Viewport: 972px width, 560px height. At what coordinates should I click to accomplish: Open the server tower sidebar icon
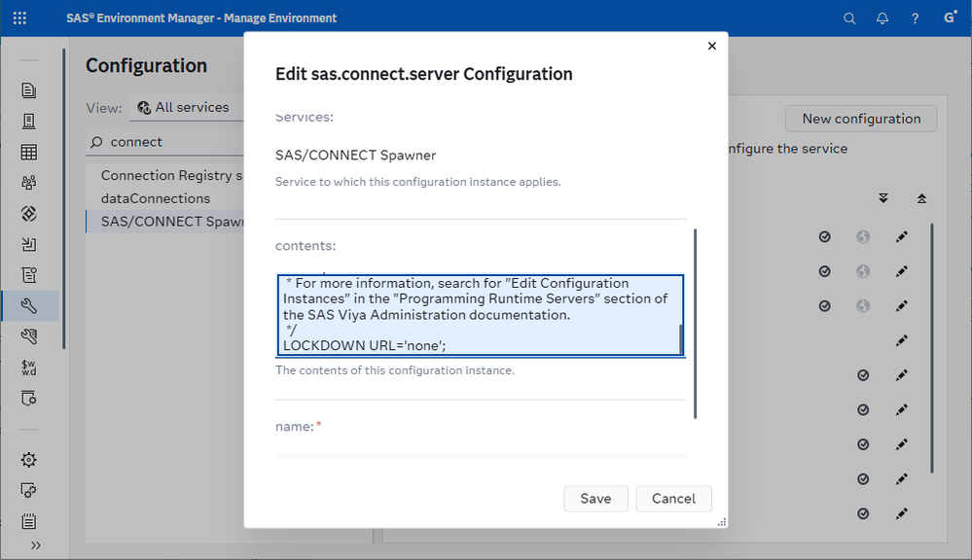[28, 122]
